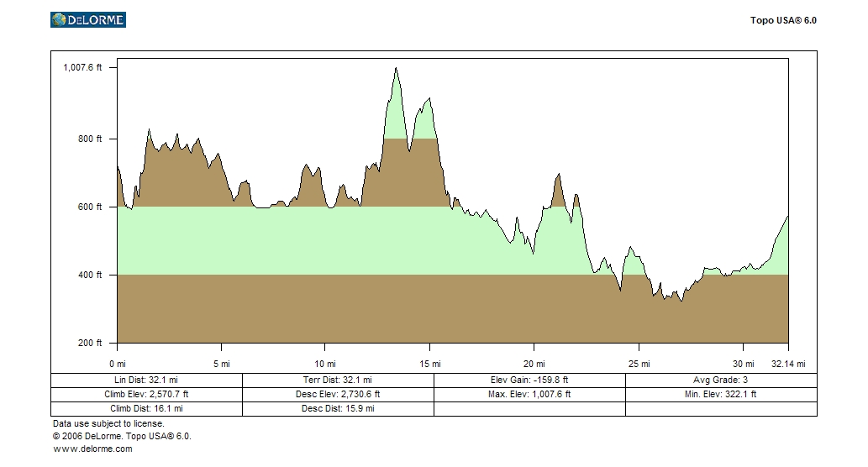
Task: Select the Desc Elev: 2,730.6 ft cell
Action: (338, 394)
